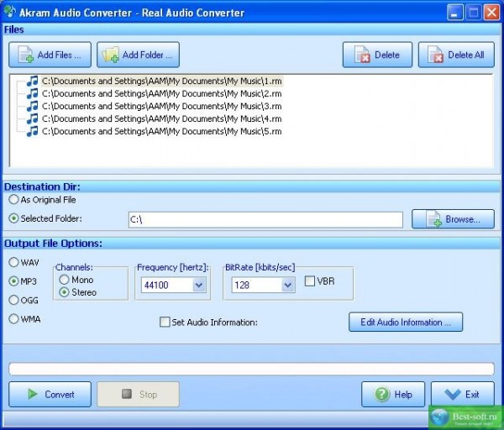Viewport: 504px width, 430px height.
Task: Click the Add Files button
Action: (x=50, y=55)
